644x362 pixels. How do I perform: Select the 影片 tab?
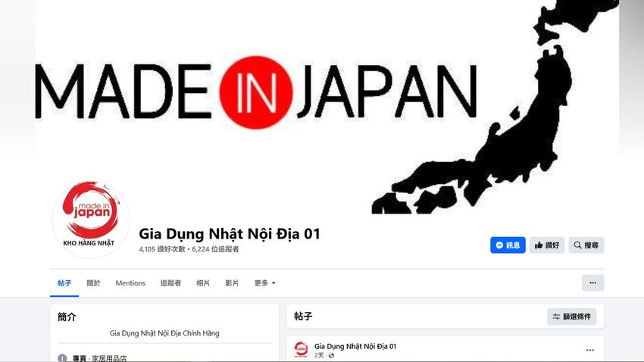coord(232,282)
